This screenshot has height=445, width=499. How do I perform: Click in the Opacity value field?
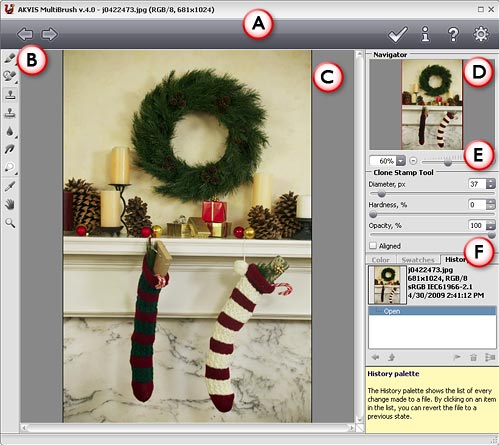(478, 225)
